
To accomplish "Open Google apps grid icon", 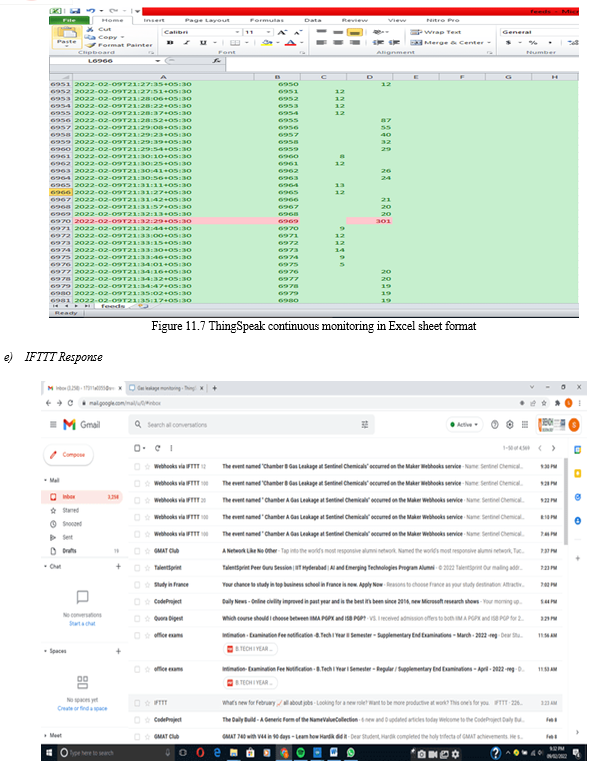I will (525, 424).
